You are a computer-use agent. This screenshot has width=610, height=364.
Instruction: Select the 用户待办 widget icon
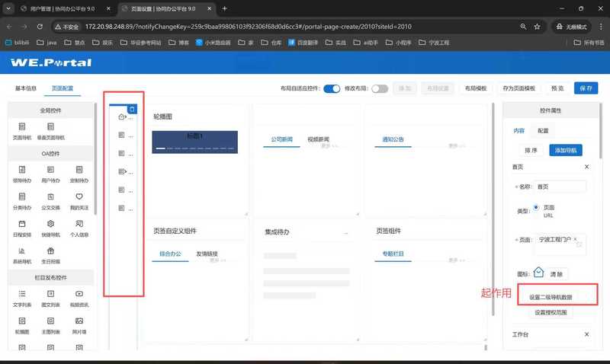50,170
